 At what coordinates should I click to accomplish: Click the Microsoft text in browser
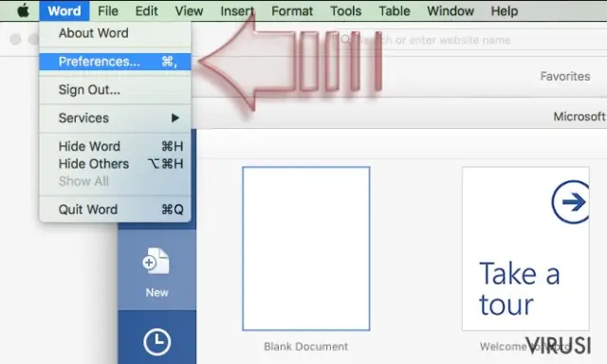(x=579, y=117)
